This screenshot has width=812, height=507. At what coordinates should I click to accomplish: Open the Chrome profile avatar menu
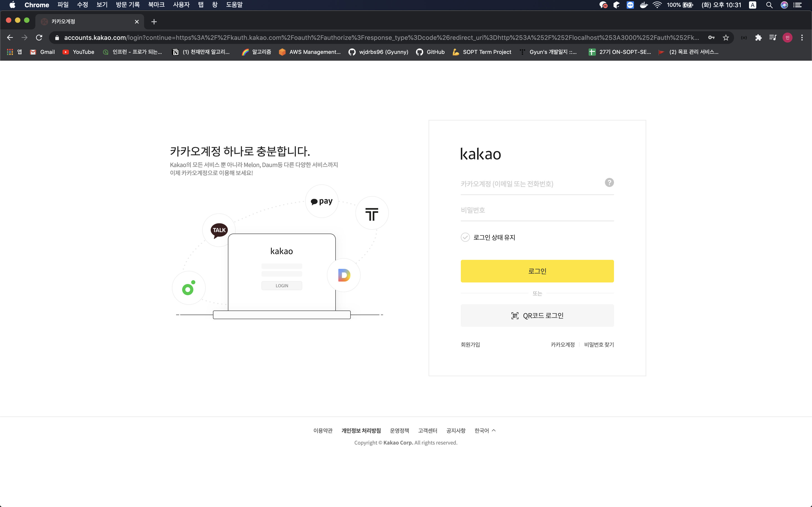[x=787, y=38]
